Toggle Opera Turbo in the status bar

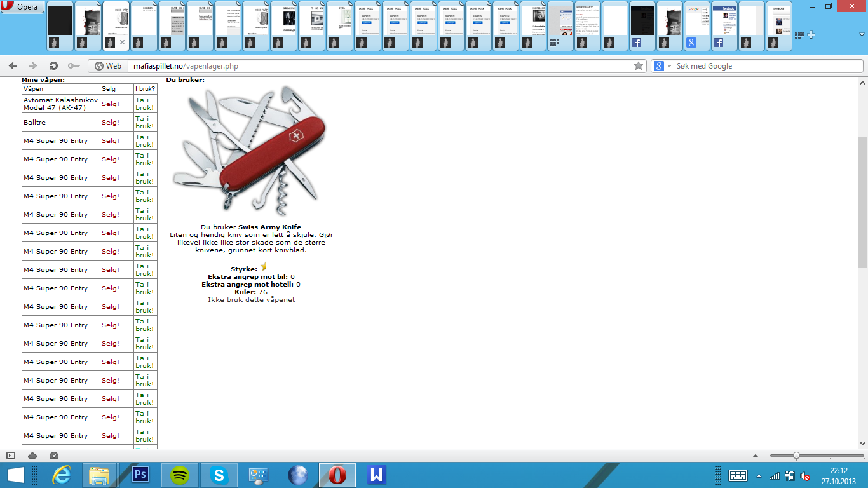pos(53,456)
